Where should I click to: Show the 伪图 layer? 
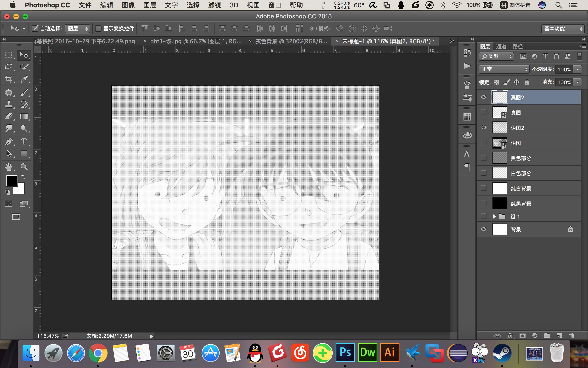coord(483,143)
